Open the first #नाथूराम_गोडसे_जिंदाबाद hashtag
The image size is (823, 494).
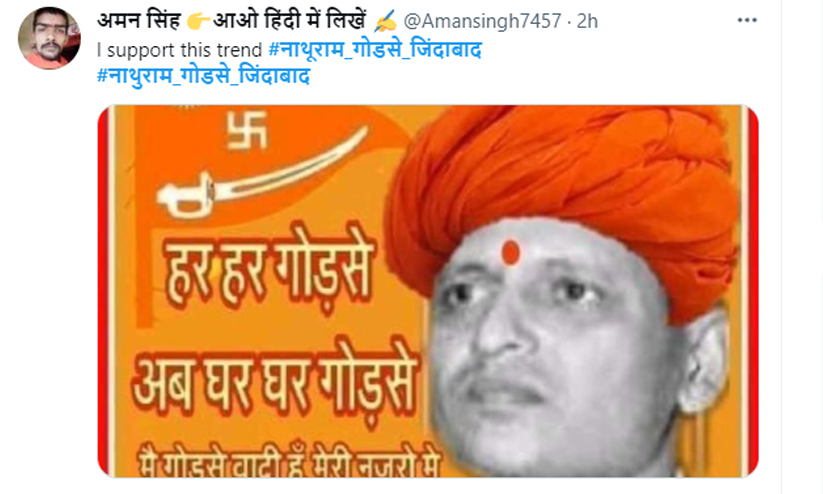pyautogui.click(x=375, y=50)
